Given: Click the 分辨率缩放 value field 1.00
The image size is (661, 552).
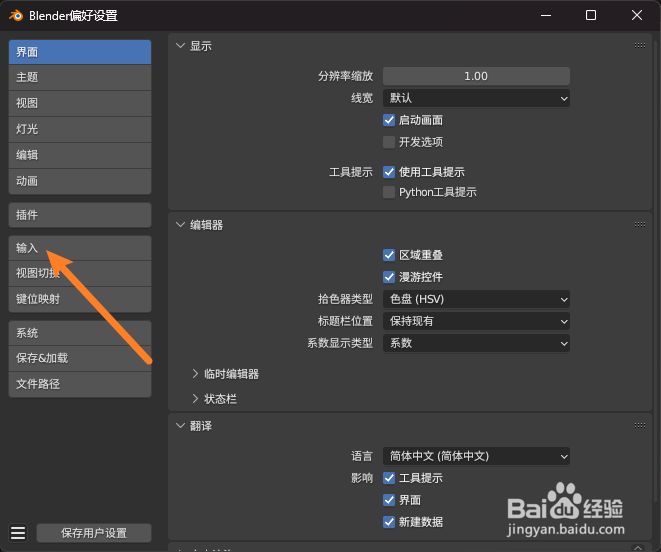Looking at the screenshot, I should click(476, 76).
